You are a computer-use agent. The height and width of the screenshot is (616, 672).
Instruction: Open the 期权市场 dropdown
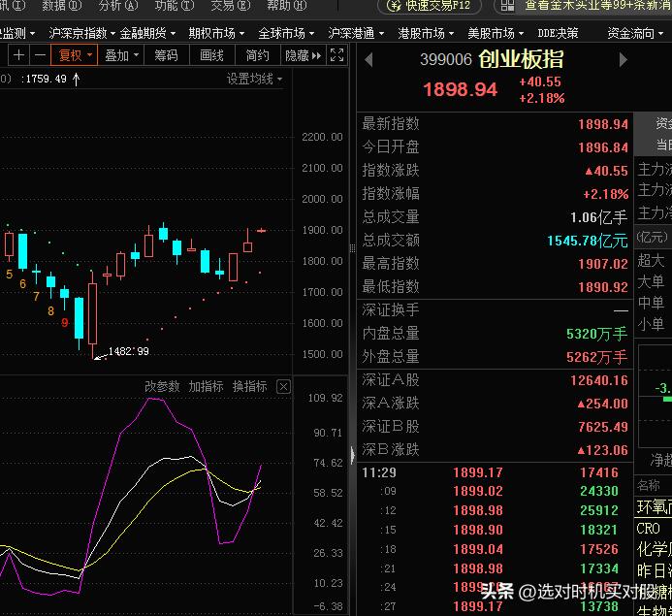[x=216, y=33]
